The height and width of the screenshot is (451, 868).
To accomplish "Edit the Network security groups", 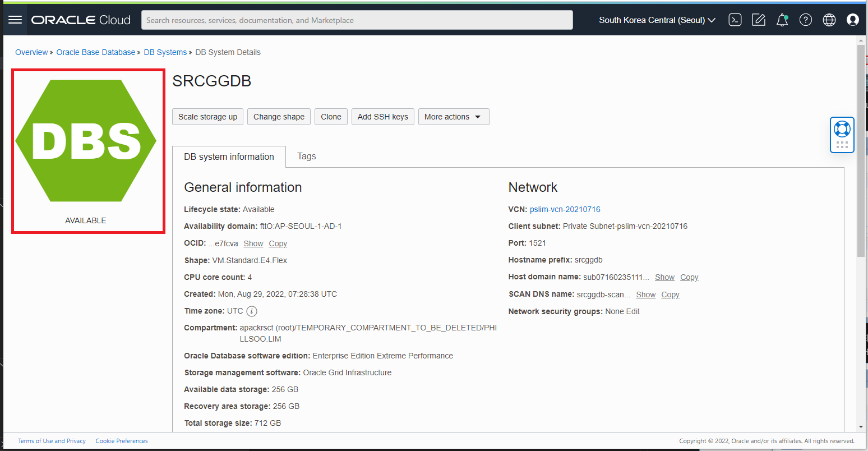I will tap(633, 311).
